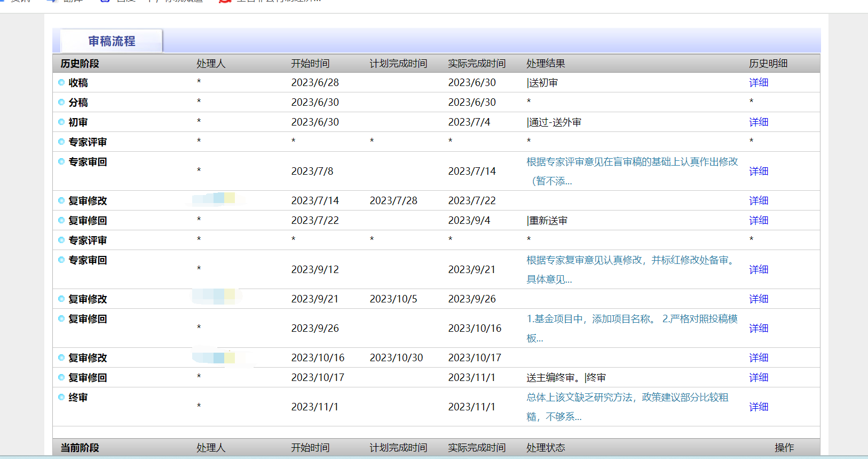
Task: Open 详细 for 复审修回 ending 2023/11/1
Action: point(758,377)
